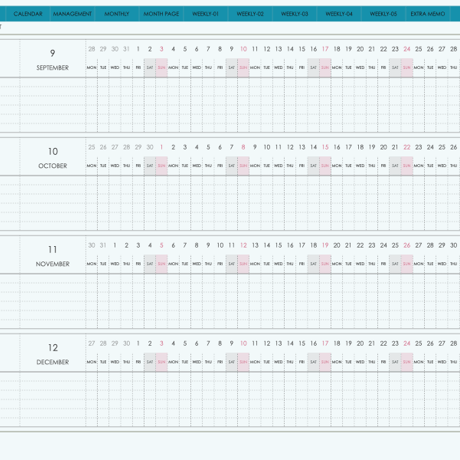Click date 13 in the September row
Screen dimensions: 460x460
tap(278, 49)
